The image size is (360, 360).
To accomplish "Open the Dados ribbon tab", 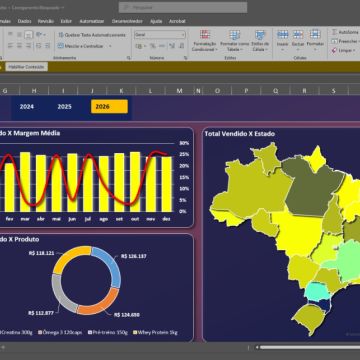I will tap(24, 21).
